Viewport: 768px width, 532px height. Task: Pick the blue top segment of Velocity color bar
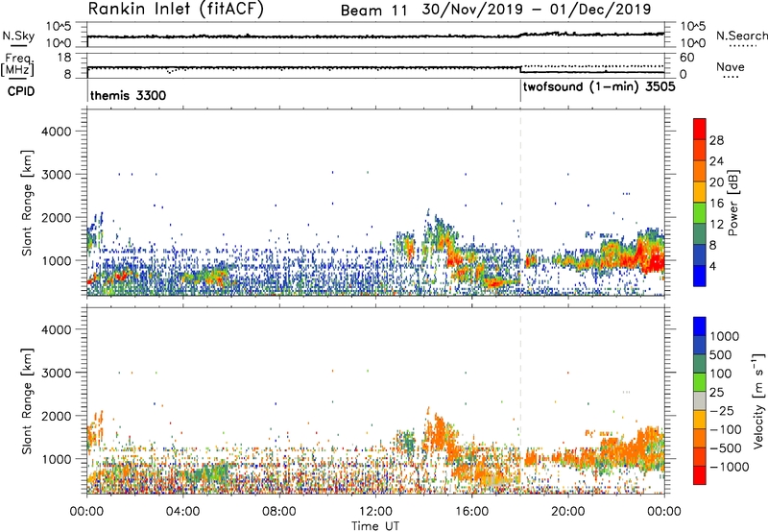click(x=700, y=326)
